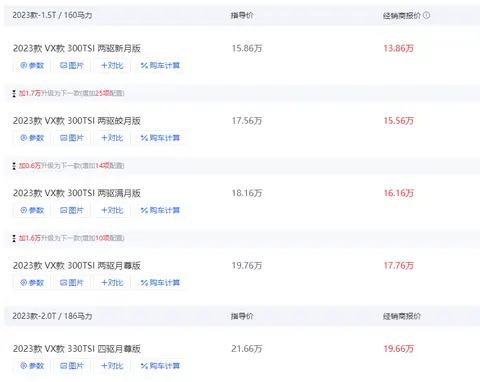Click dealer price 13.86万
480x382 pixels.
(398, 48)
